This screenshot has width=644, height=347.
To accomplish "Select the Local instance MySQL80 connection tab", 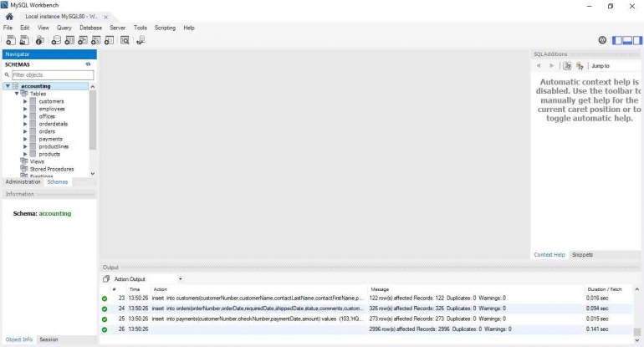I will pyautogui.click(x=61, y=17).
